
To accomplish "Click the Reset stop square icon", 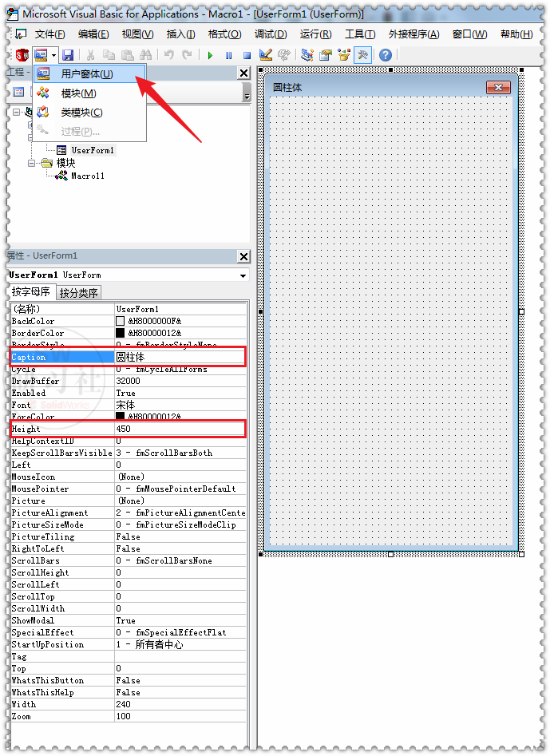I will click(x=247, y=55).
